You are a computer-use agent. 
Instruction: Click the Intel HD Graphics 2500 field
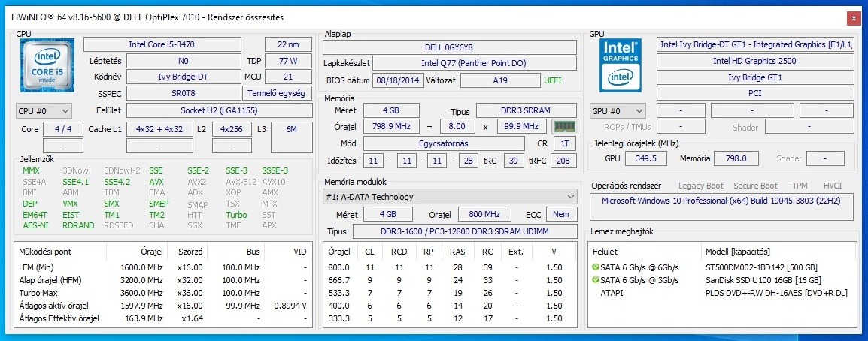click(x=755, y=61)
